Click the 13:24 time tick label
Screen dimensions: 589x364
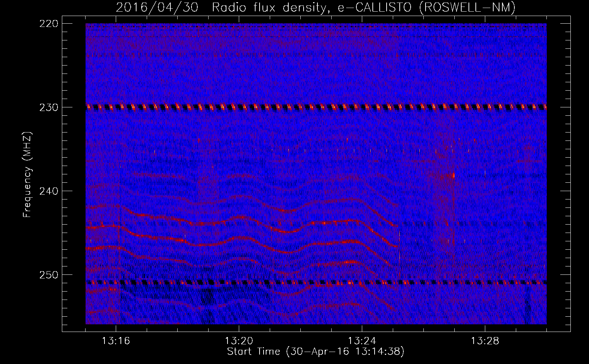coord(362,341)
